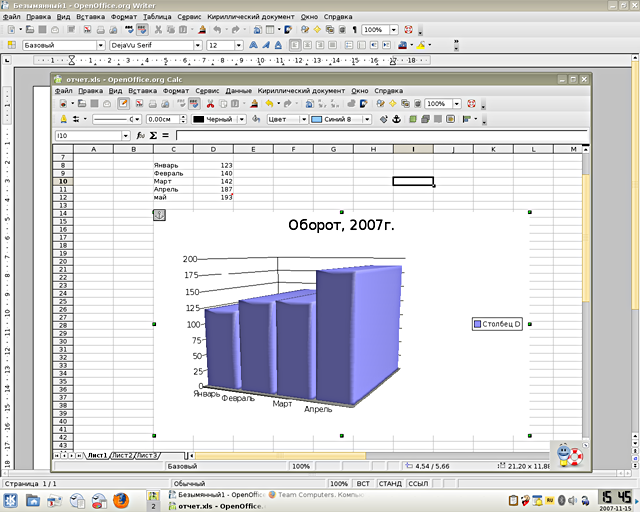Toggle ВСТ insert mode in status bar
640x512 pixels.
point(363,483)
